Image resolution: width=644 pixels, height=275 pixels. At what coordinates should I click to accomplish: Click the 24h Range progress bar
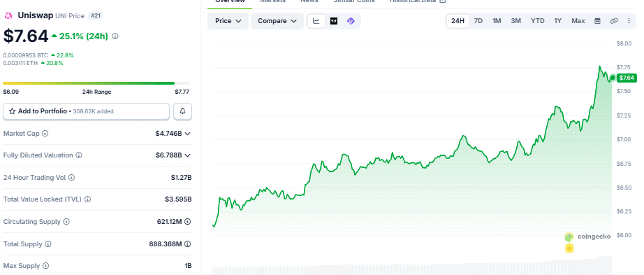pos(96,83)
